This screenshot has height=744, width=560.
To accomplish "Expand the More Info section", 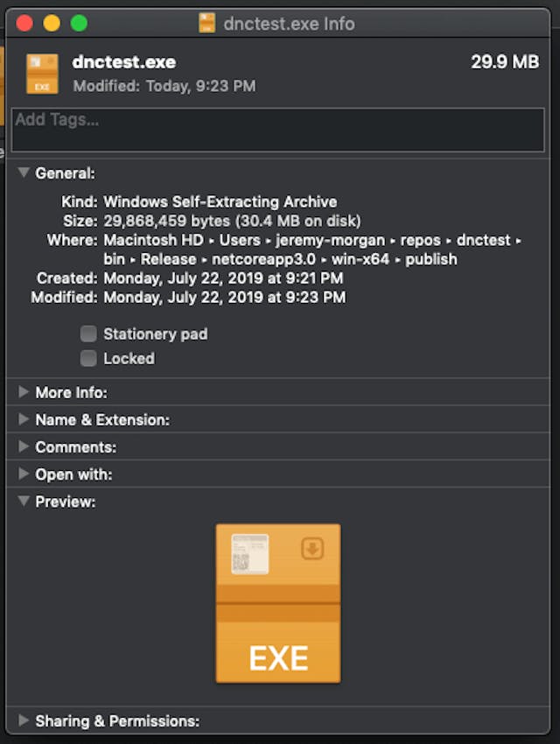I will tap(24, 392).
